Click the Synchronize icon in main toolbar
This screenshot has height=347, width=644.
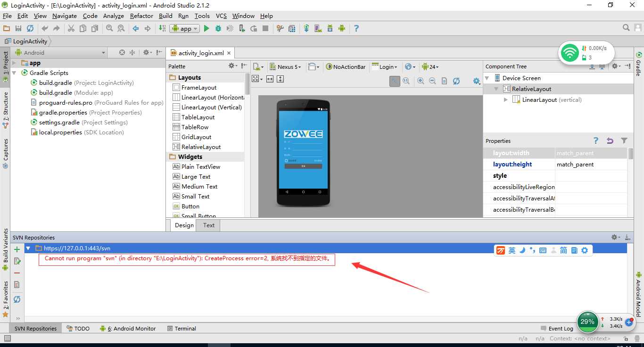coord(30,28)
